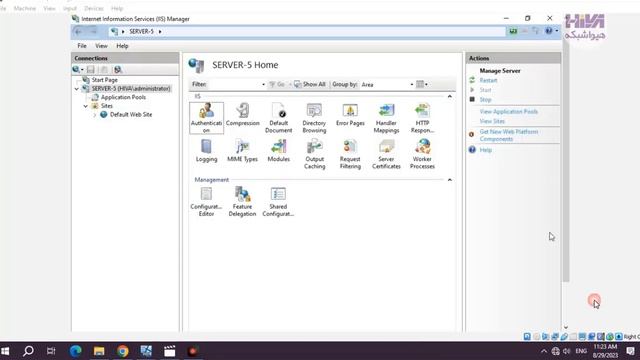The image size is (640, 360).
Task: Open Handler Mappings feature
Action: (x=386, y=118)
